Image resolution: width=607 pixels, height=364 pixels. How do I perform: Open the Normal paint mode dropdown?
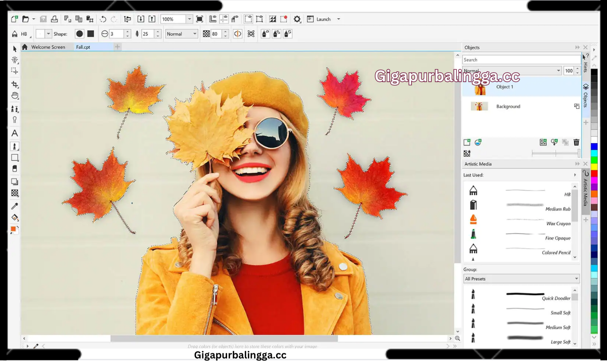(x=181, y=34)
